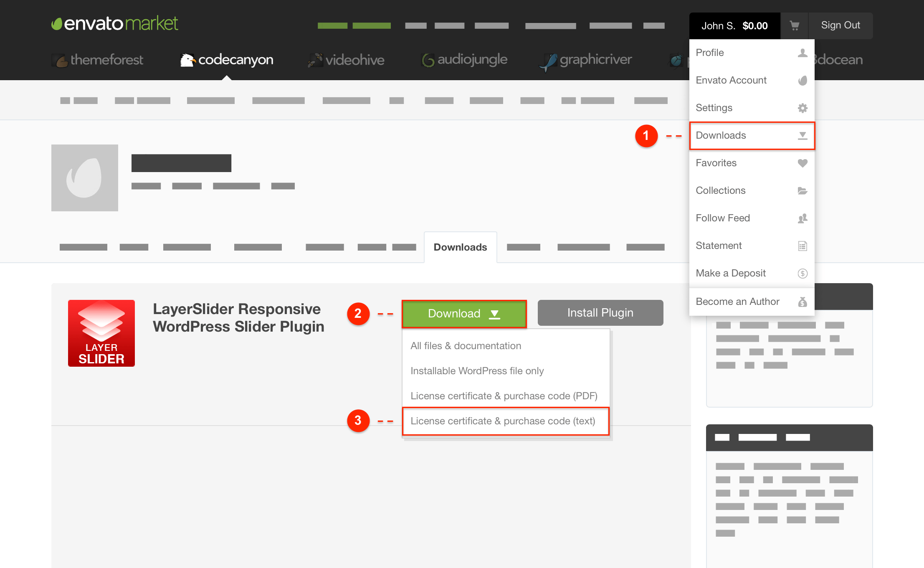Click the Become an Author money bag icon
924x568 pixels.
coord(802,302)
